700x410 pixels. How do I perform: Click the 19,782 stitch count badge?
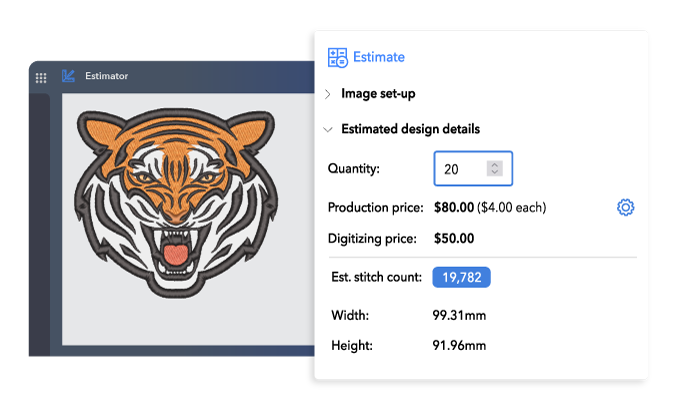(461, 277)
